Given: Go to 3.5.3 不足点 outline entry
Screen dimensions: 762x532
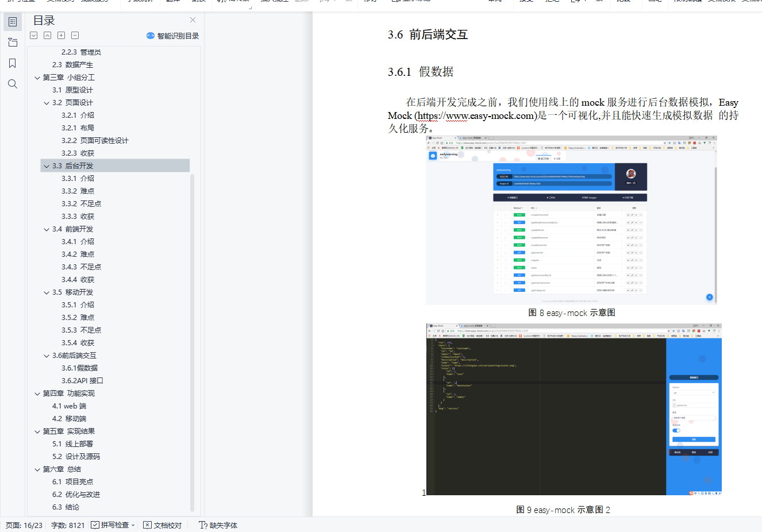Looking at the screenshot, I should pos(81,330).
